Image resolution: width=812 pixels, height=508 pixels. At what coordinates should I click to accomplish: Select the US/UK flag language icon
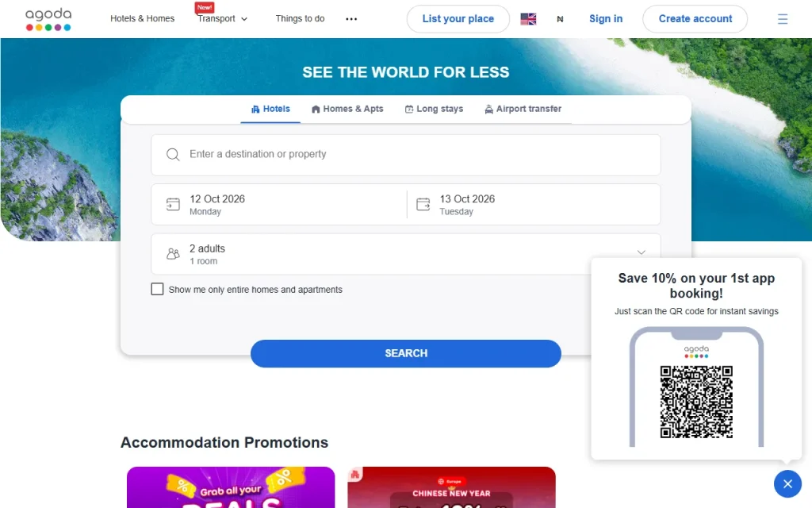[x=528, y=19]
